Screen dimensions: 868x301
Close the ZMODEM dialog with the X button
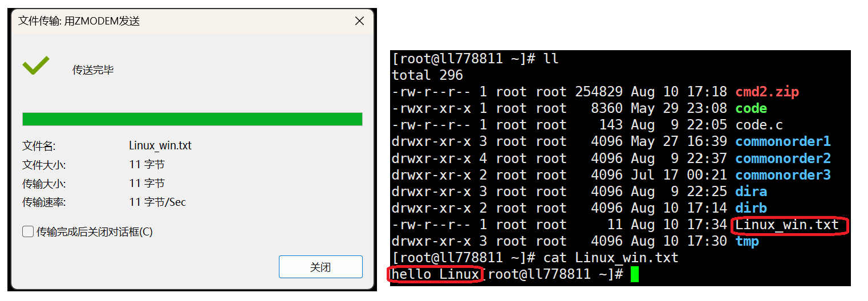359,21
